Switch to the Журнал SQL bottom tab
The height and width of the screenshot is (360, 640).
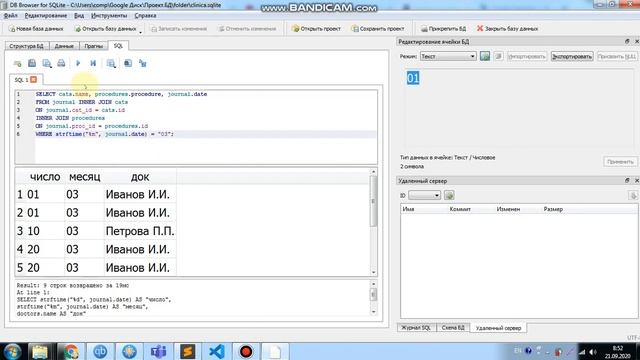click(x=416, y=328)
